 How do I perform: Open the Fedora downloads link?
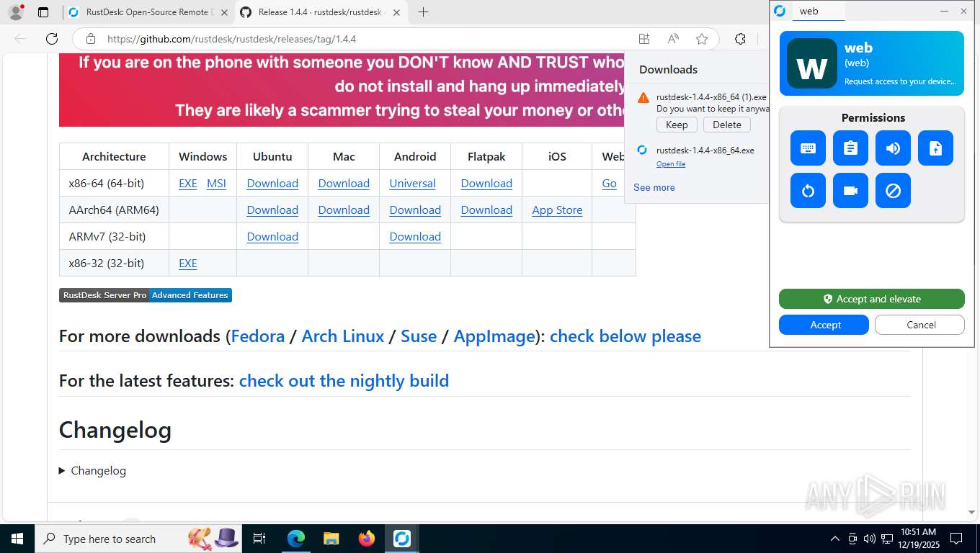tap(258, 336)
